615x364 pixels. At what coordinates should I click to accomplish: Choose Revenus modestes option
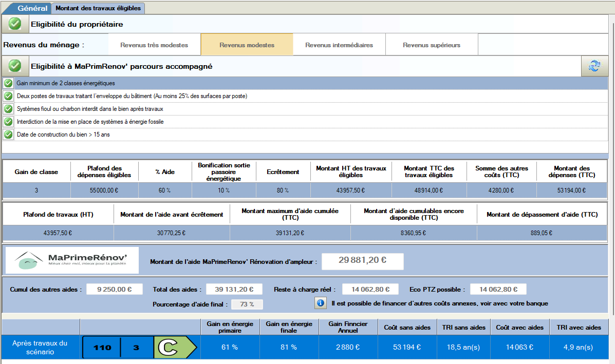click(247, 45)
